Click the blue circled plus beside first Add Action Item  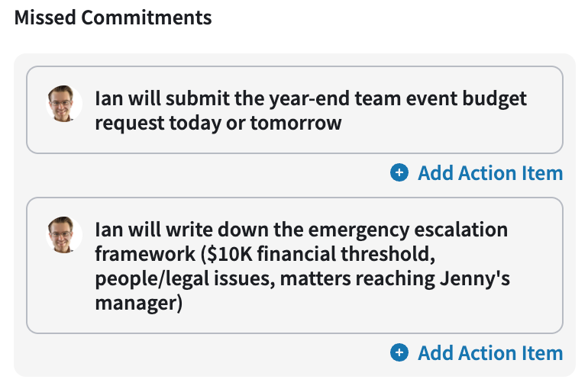tap(399, 172)
